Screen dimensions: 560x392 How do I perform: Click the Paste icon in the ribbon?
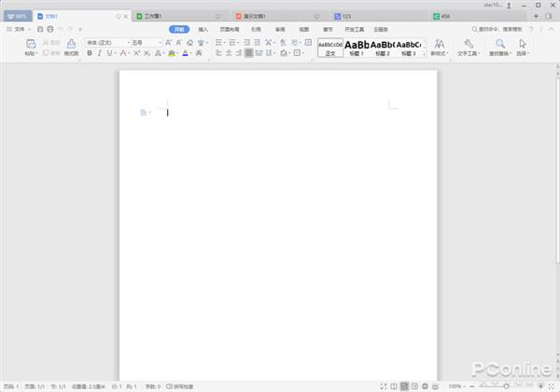pyautogui.click(x=31, y=44)
